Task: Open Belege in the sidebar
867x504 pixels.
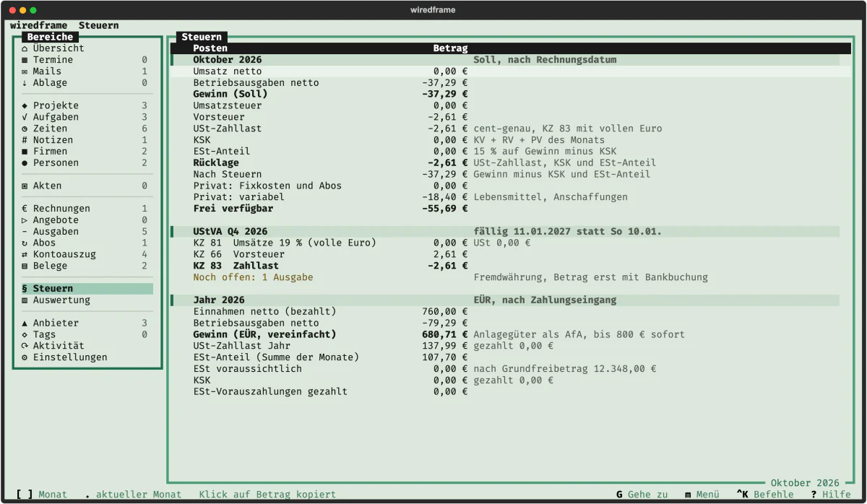Action: (x=87, y=266)
